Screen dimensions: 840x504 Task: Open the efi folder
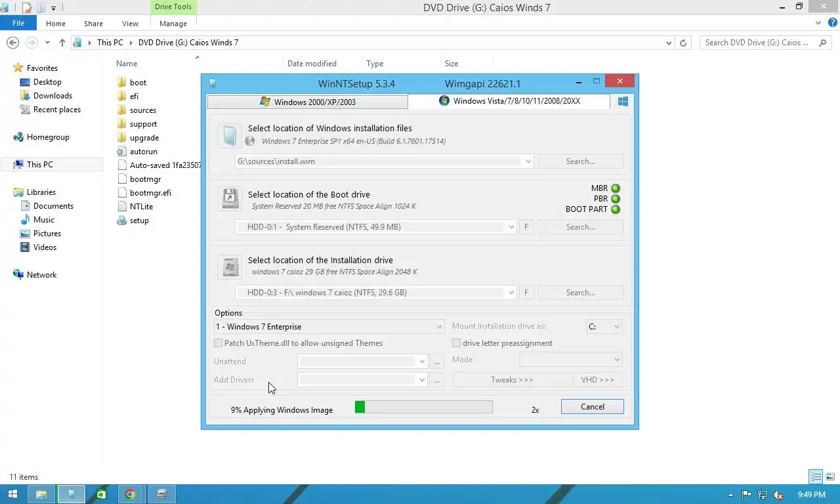134,96
